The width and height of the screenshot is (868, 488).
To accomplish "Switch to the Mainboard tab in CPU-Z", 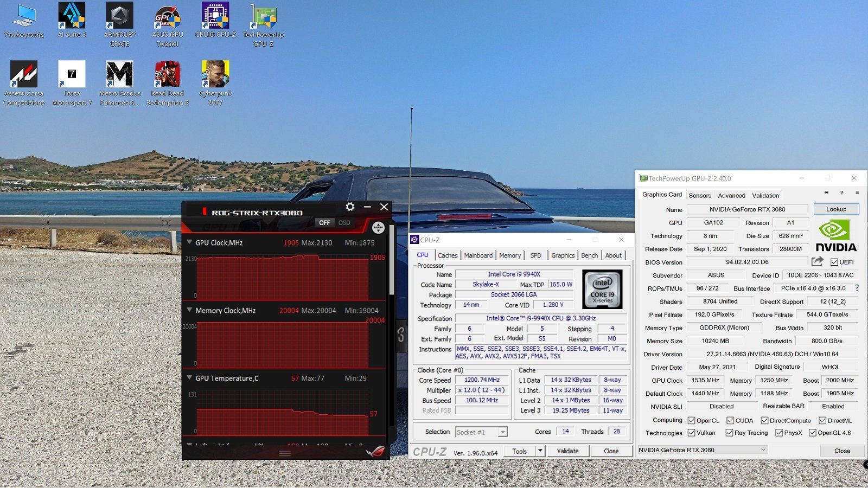I will pyautogui.click(x=478, y=255).
